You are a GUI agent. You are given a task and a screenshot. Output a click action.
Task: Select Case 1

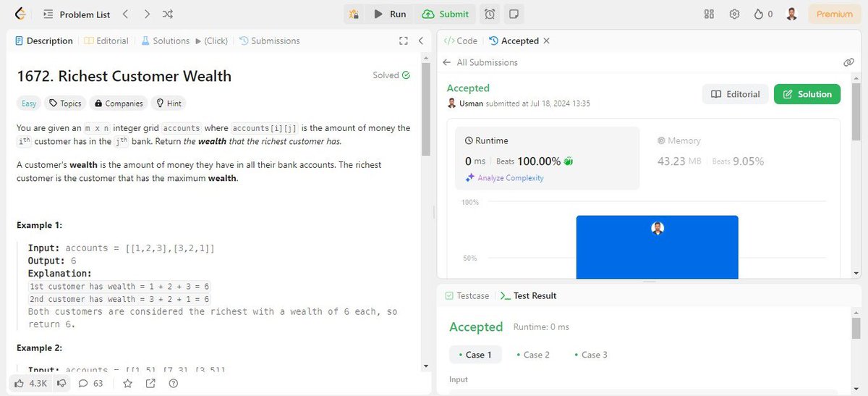475,354
